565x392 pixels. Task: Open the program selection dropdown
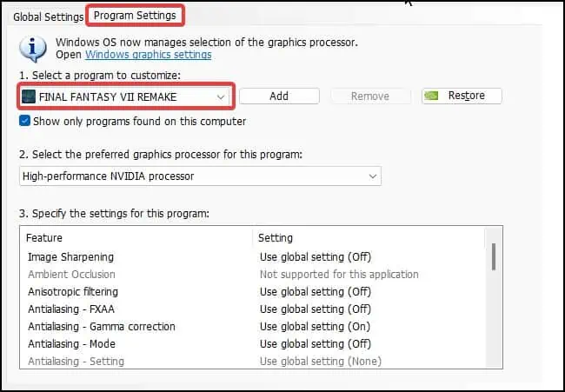[x=220, y=96]
